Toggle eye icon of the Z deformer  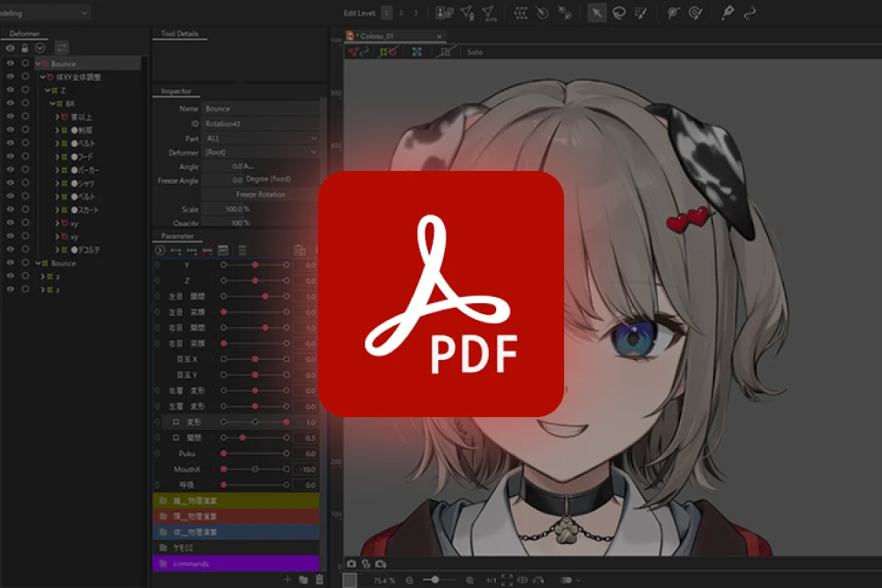(10, 90)
